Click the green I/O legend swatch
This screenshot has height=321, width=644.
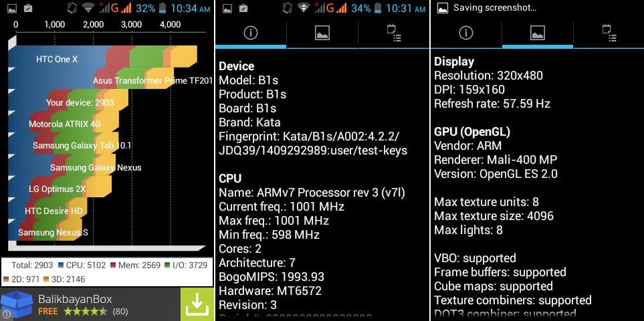pos(167,265)
